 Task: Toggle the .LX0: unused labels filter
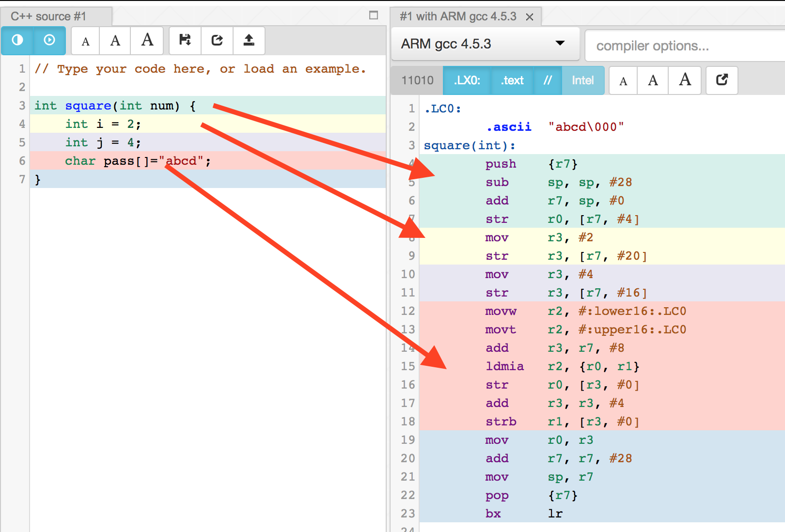(x=467, y=80)
